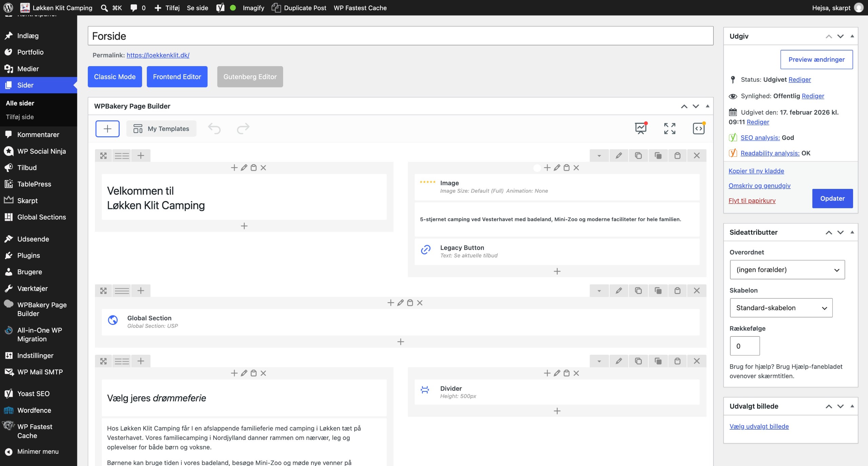The height and width of the screenshot is (466, 868).
Task: Switch to Frontend Editor
Action: click(177, 77)
